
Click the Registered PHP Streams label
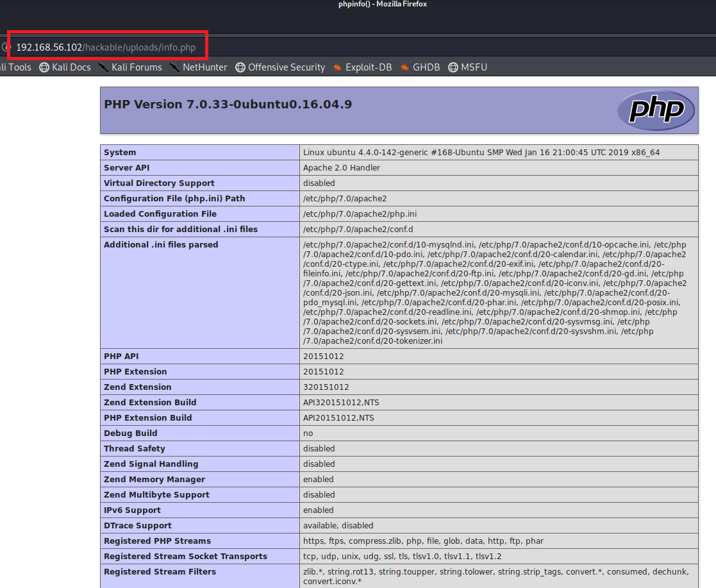point(157,541)
